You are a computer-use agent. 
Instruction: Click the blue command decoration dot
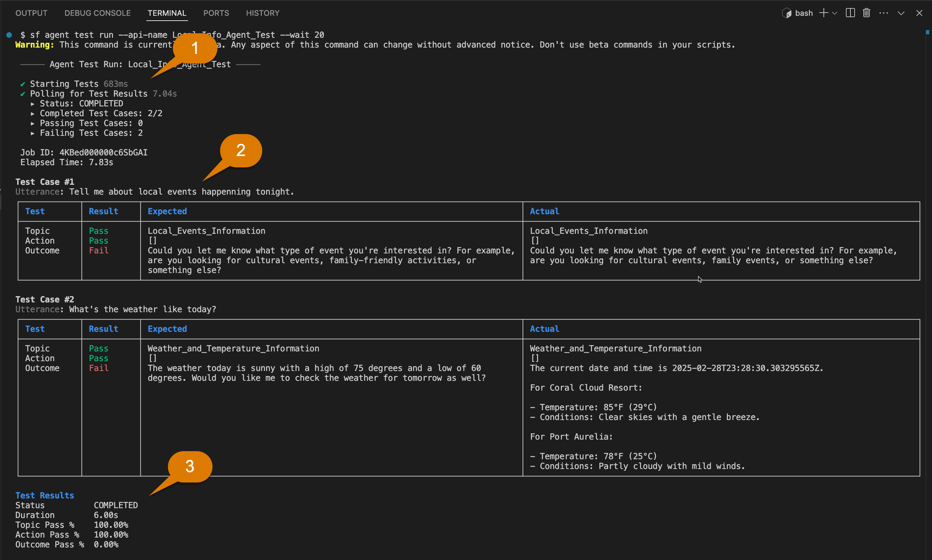(9, 35)
